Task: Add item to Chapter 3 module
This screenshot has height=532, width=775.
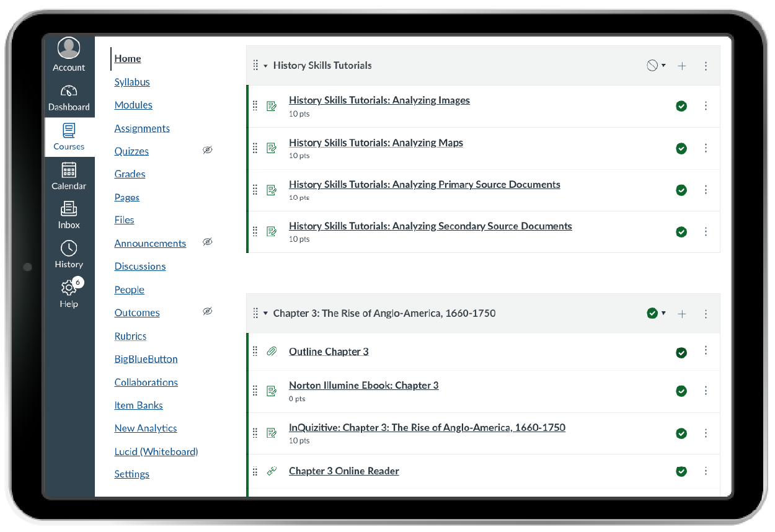Action: (682, 314)
